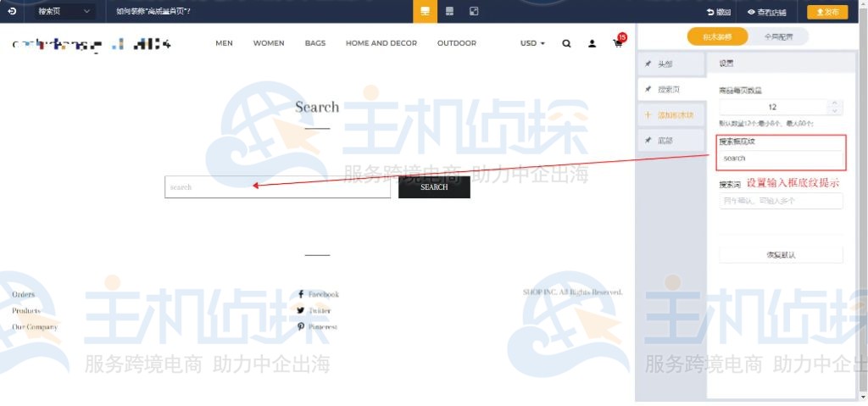Click the orange 发布 publish button
This screenshot has height=406, width=868.
click(x=827, y=12)
